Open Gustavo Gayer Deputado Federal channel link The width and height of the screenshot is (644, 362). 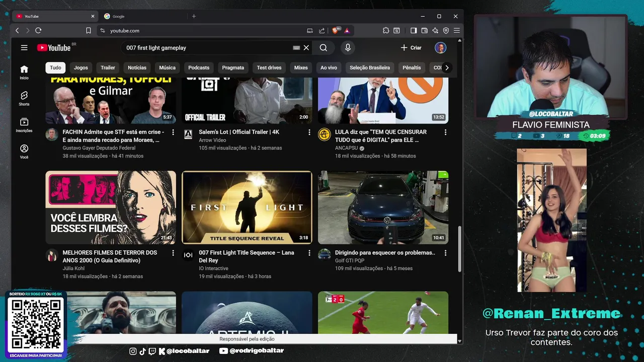tap(99, 148)
